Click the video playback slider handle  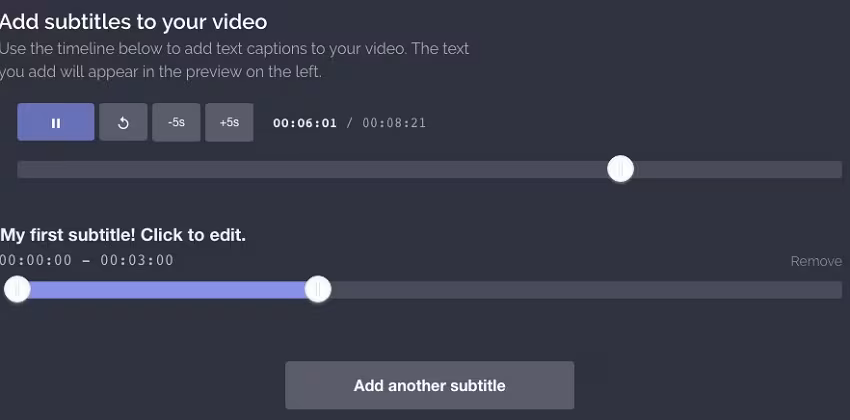(620, 170)
